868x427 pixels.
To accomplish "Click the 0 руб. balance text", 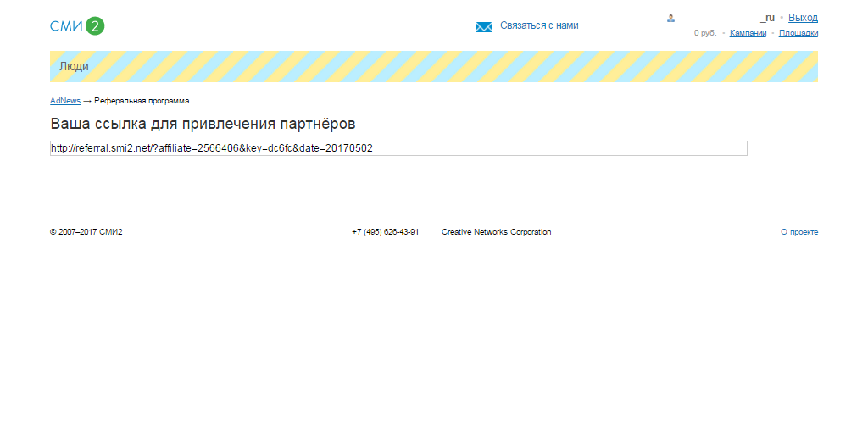I will point(705,33).
